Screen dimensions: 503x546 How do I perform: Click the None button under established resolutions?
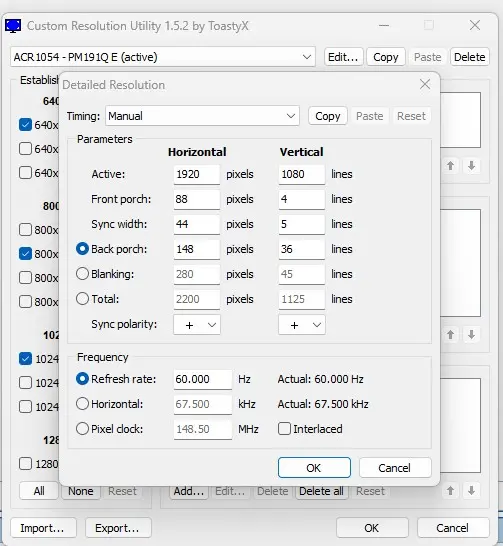[x=81, y=491]
